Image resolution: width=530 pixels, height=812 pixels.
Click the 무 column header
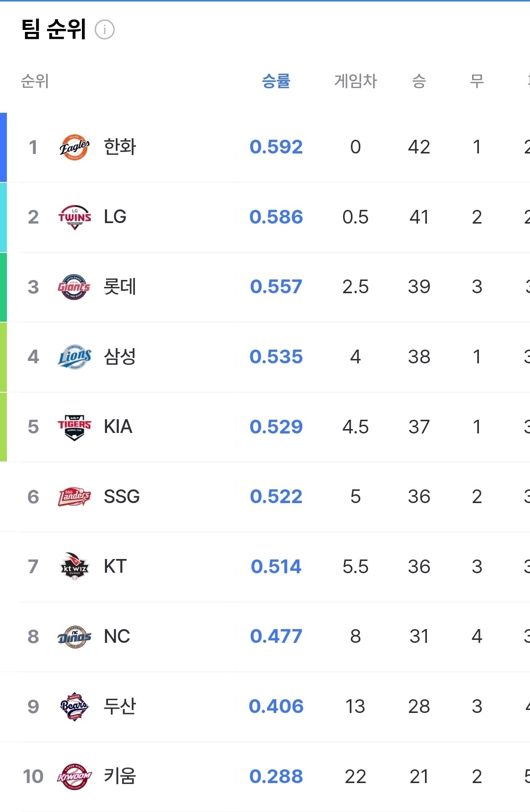(x=477, y=81)
